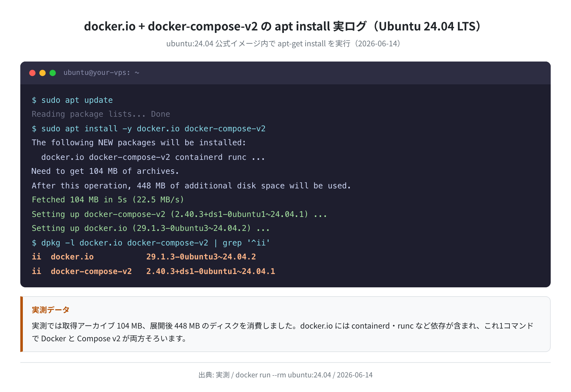Select the 'dpkg -l docker.io docker-compose-v2' command

151,243
